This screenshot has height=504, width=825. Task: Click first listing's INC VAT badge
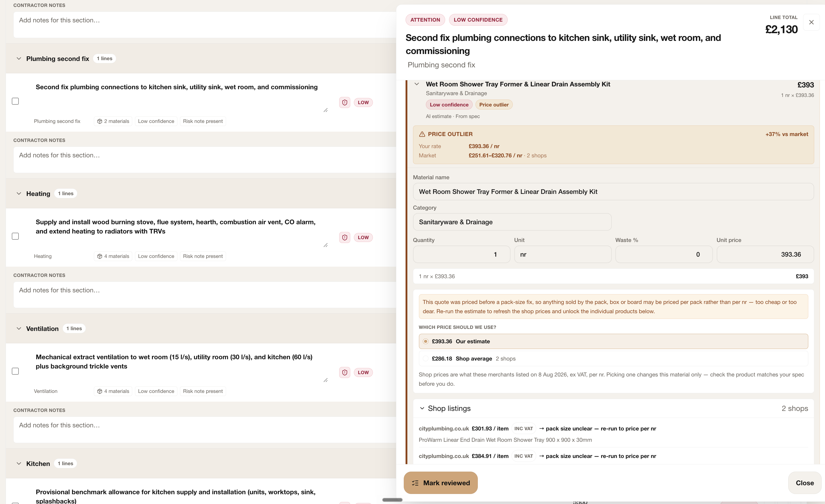tap(523, 429)
